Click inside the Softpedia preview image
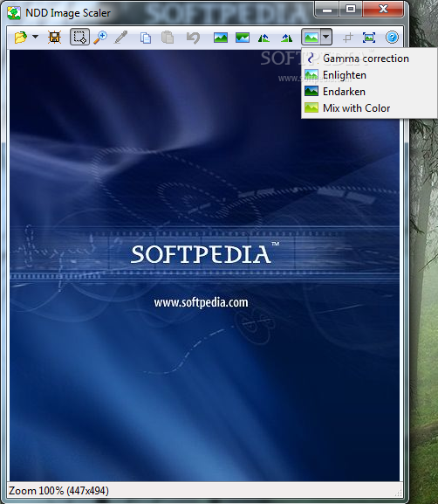 coord(204,266)
